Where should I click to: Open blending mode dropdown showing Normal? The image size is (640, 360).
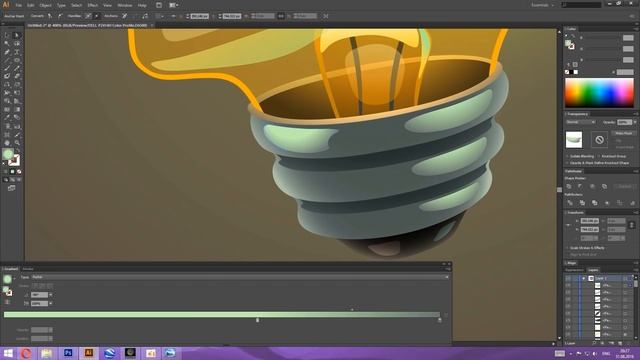tap(581, 122)
